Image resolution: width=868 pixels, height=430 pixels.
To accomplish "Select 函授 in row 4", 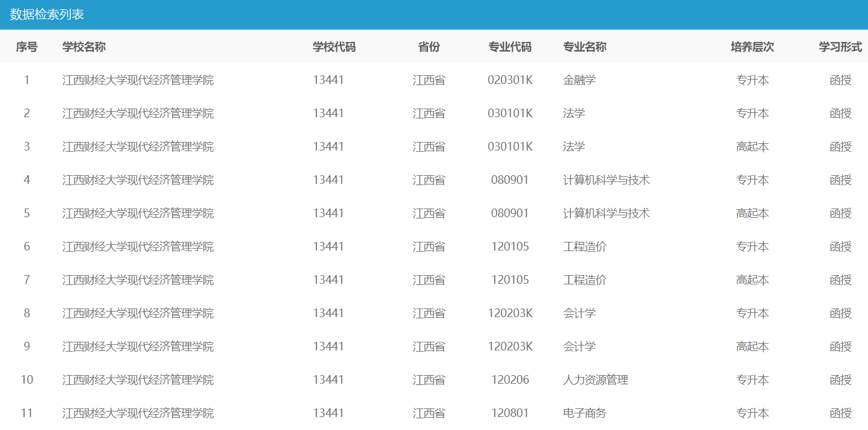I will pyautogui.click(x=841, y=180).
